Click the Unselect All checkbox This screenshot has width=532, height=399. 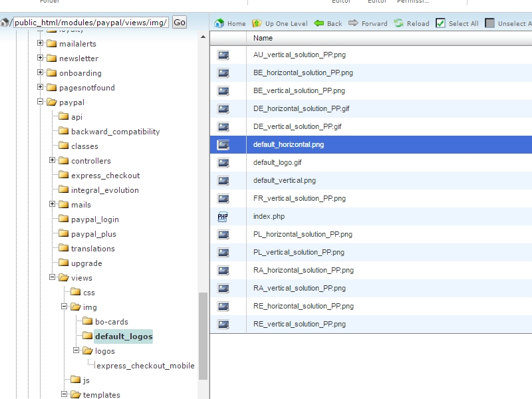point(490,23)
